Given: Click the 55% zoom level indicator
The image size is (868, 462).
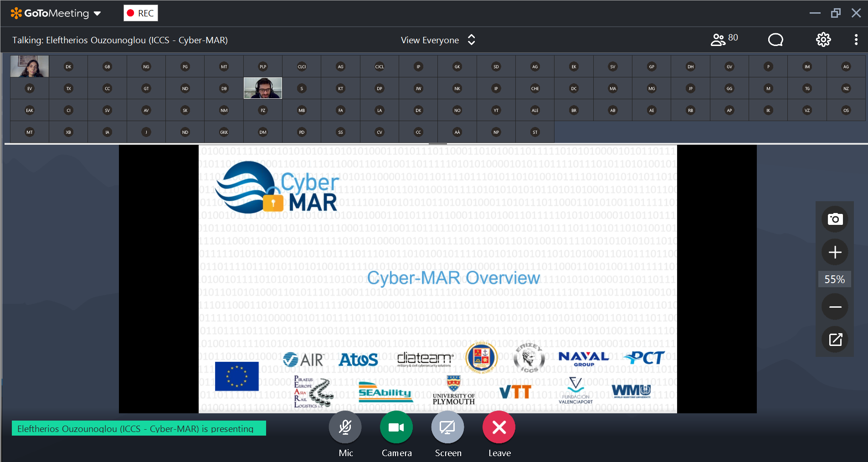Looking at the screenshot, I should (x=834, y=279).
